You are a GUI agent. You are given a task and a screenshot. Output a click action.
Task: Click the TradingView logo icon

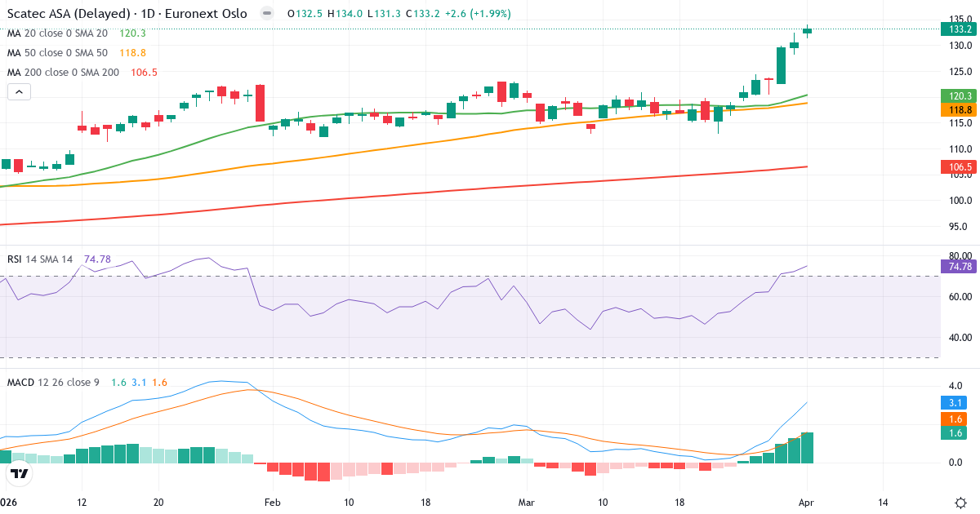click(20, 473)
